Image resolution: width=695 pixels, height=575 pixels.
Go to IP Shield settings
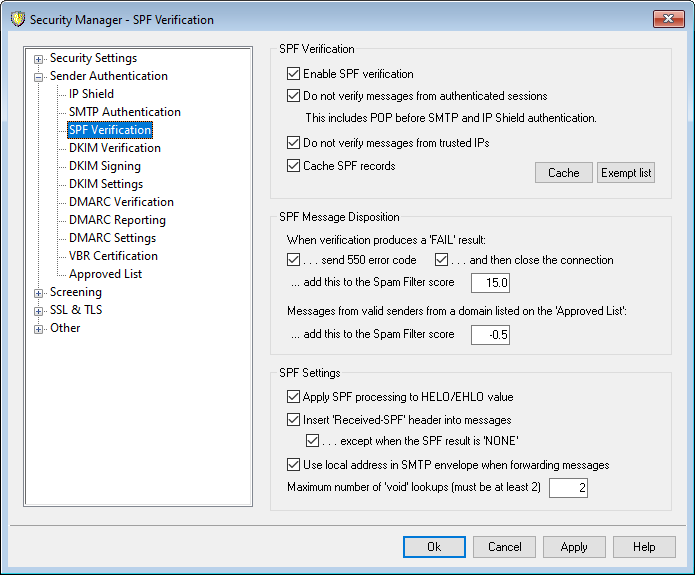tap(91, 94)
